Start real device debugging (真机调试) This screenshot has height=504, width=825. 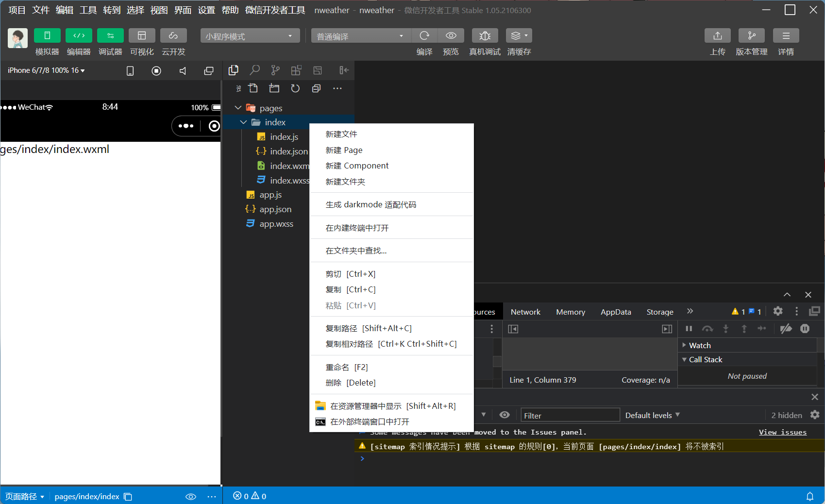pos(485,35)
